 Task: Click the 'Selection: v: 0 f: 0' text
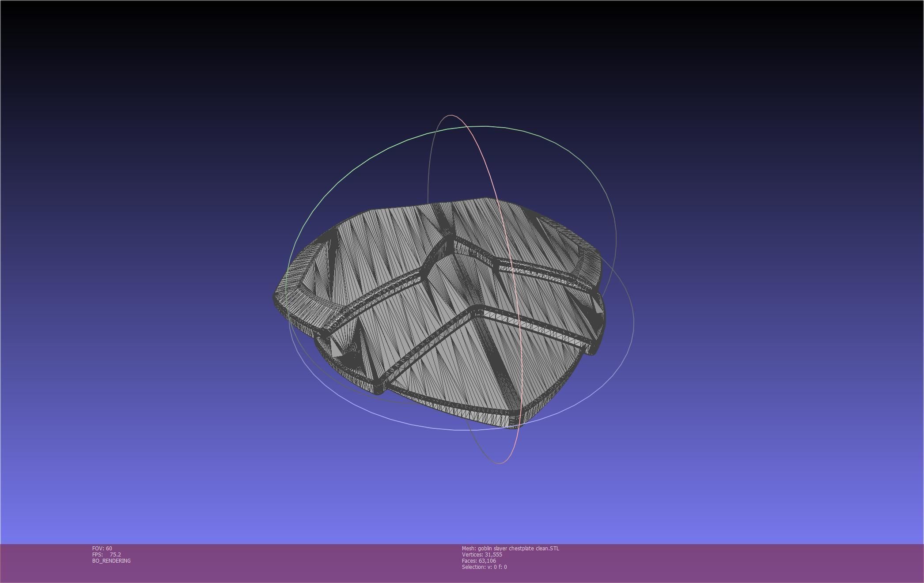(x=484, y=567)
